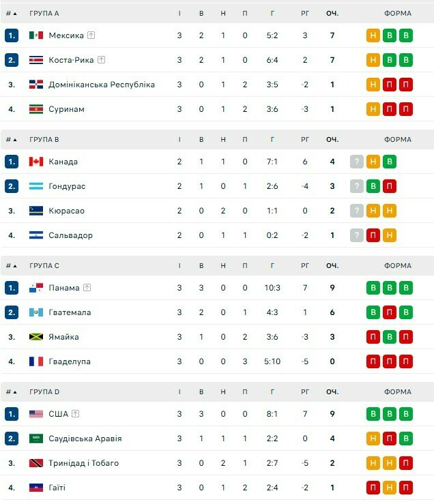The image size is (434, 504).
Task: Open the Домініканська Республіка team link
Action: click(x=102, y=85)
